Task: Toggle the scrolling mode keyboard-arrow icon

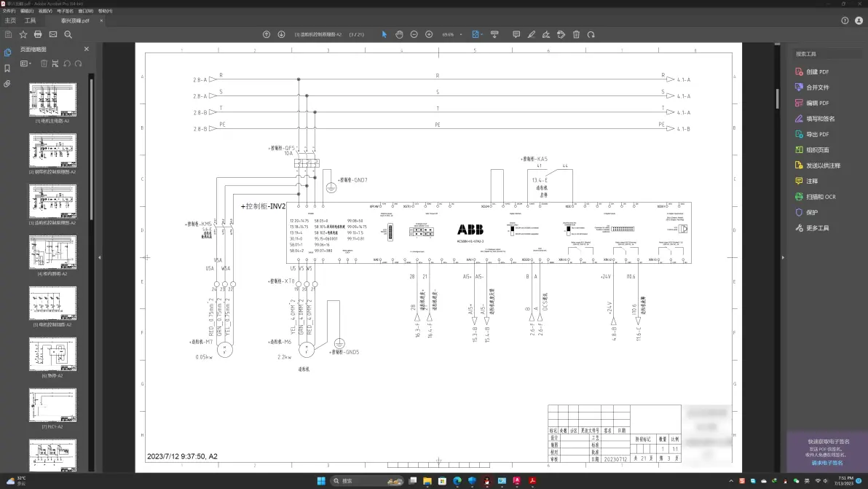Action: 495,34
